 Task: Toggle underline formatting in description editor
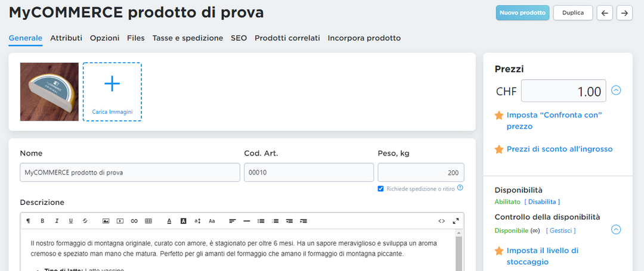70,221
